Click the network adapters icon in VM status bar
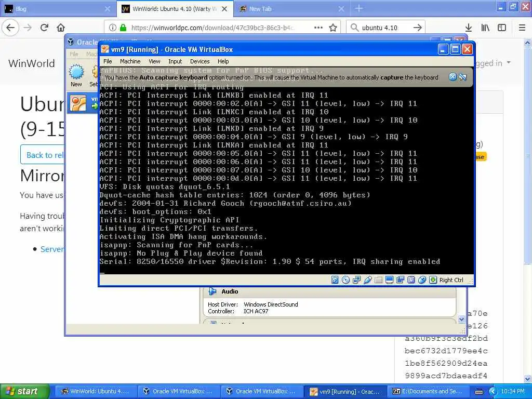The image size is (532, 399). click(356, 280)
